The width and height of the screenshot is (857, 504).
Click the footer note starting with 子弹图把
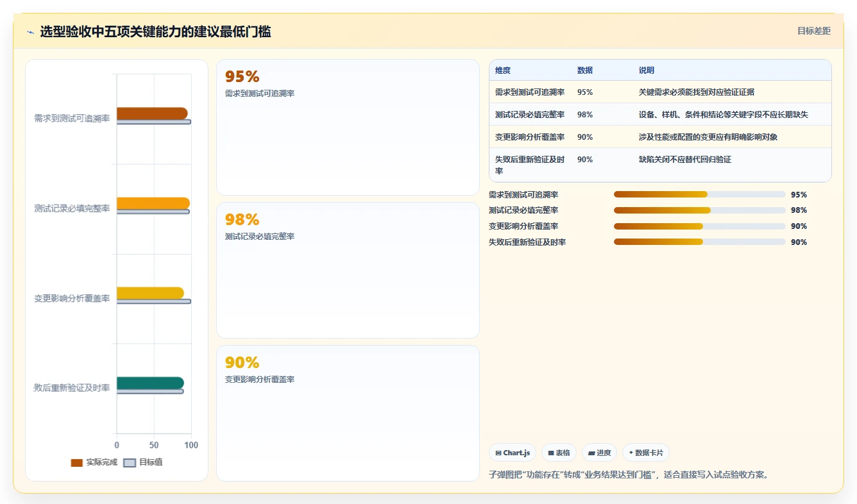tap(629, 475)
